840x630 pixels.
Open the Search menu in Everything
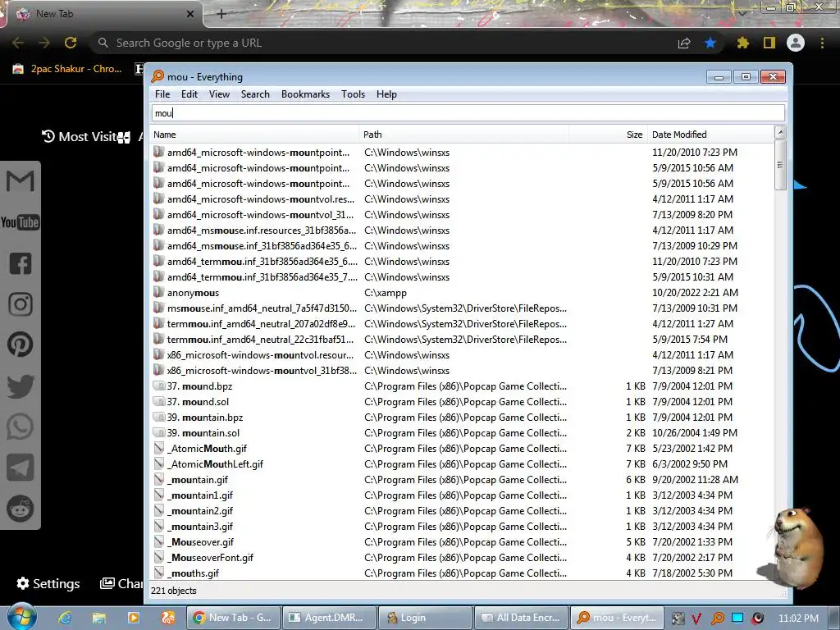coord(255,94)
